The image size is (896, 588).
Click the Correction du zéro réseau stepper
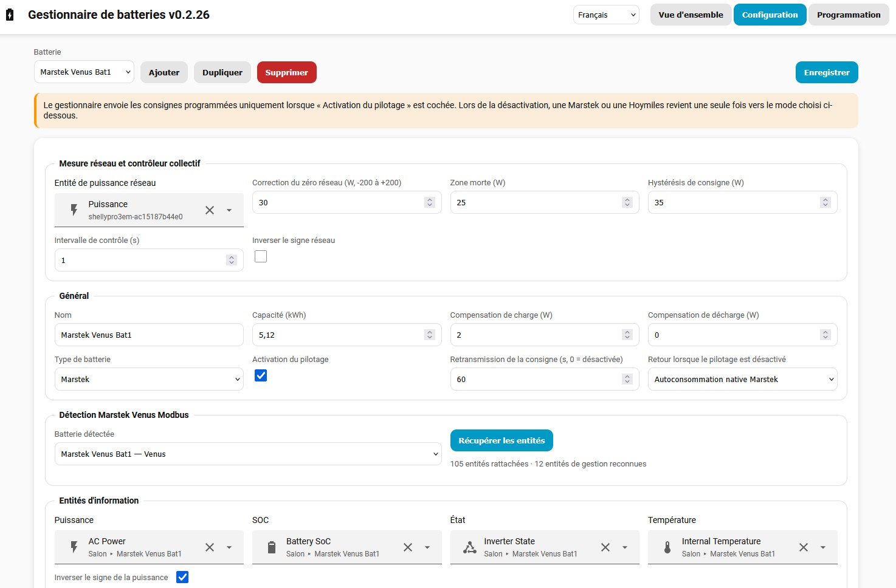[430, 202]
